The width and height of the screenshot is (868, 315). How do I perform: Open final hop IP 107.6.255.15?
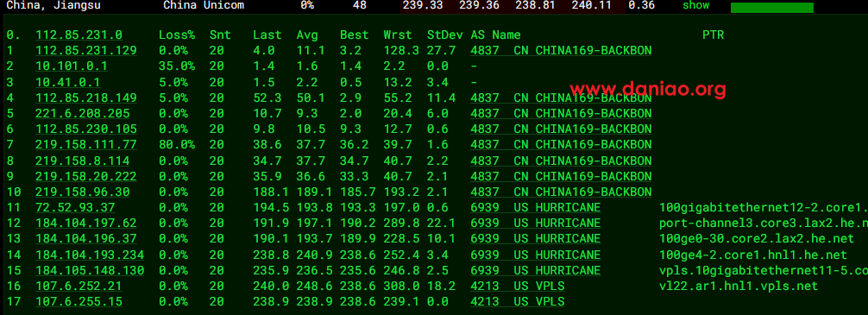[79, 302]
